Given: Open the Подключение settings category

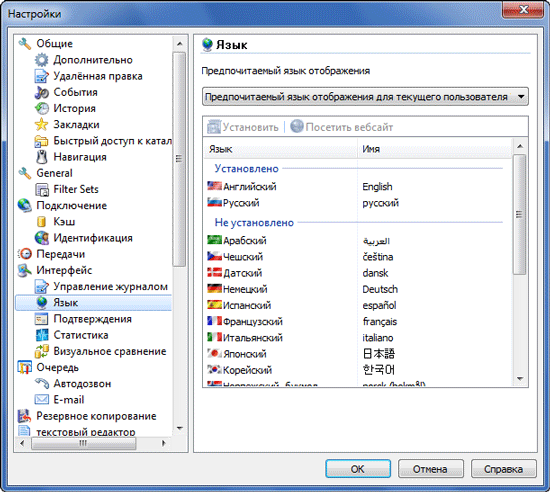Looking at the screenshot, I should point(72,205).
